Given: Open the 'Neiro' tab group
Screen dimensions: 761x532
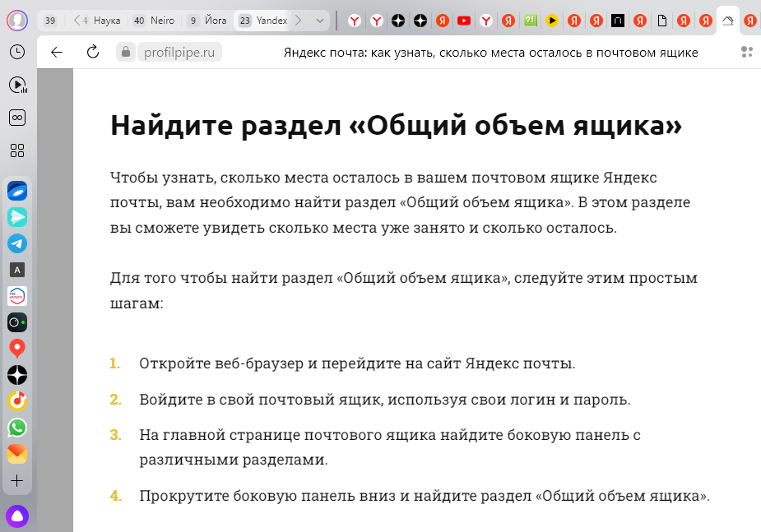Looking at the screenshot, I should 154,21.
